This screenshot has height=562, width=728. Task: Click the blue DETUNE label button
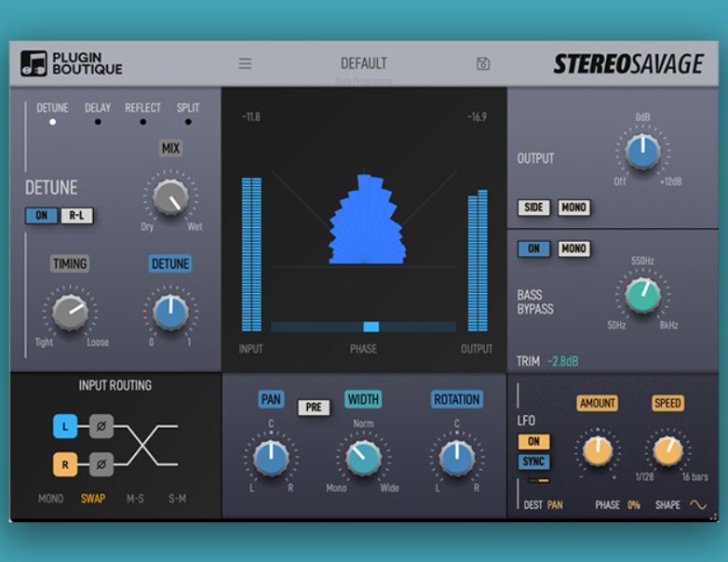170,263
